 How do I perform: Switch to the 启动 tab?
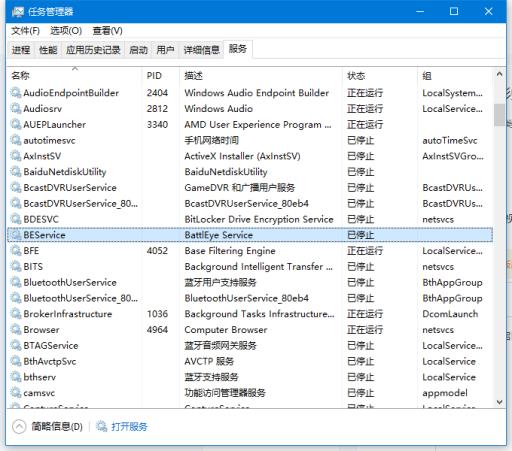coord(138,50)
